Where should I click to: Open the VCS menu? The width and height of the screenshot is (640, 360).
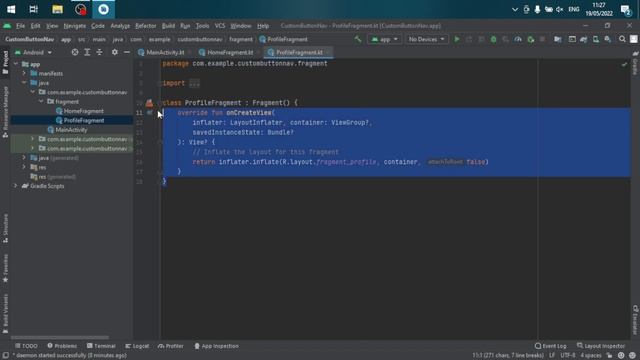tap(220, 26)
